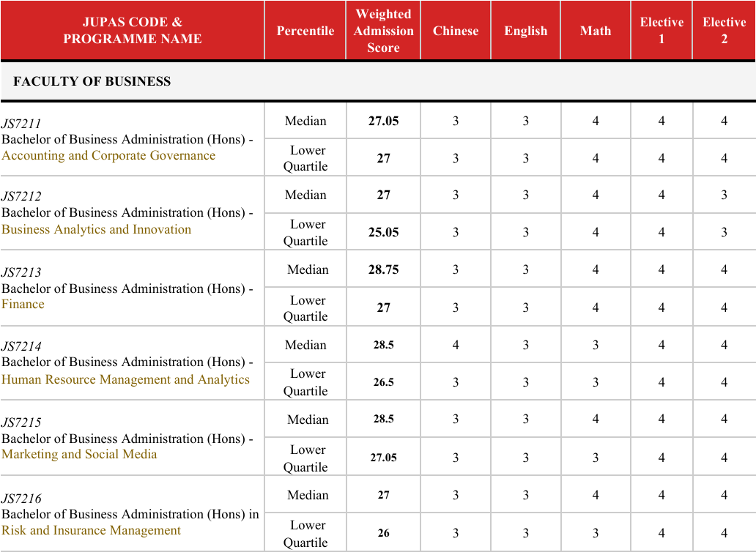Select the 26.5 weighted admission score cell
This screenshot has width=756, height=555.
[x=383, y=382]
